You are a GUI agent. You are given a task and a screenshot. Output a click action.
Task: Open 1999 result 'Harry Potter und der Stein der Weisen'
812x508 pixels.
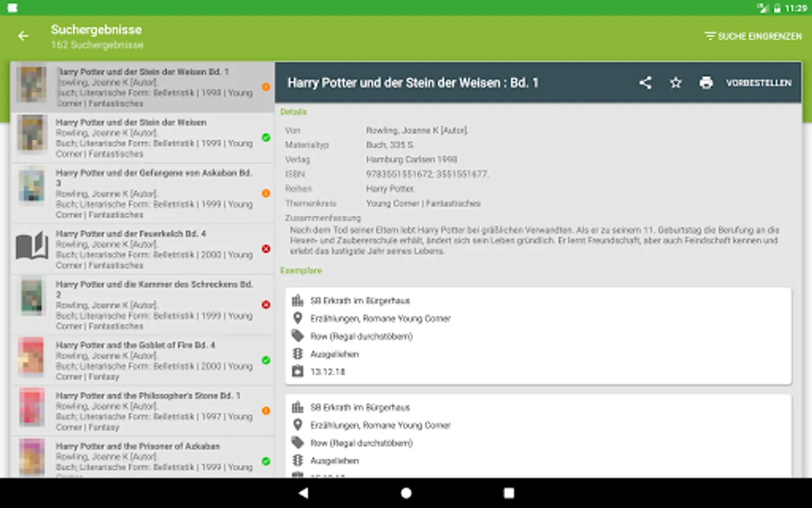(x=142, y=138)
